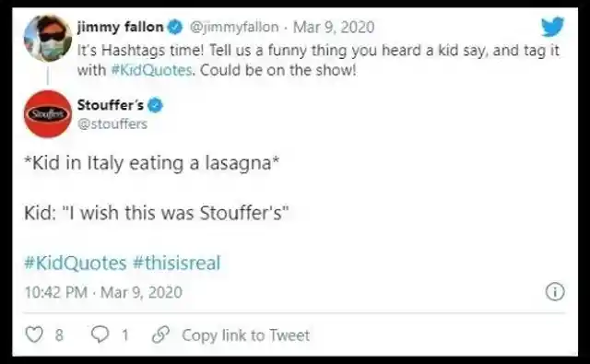Click the Stouffer's display name
Image resolution: width=590 pixels, height=364 pixels.
(x=111, y=105)
